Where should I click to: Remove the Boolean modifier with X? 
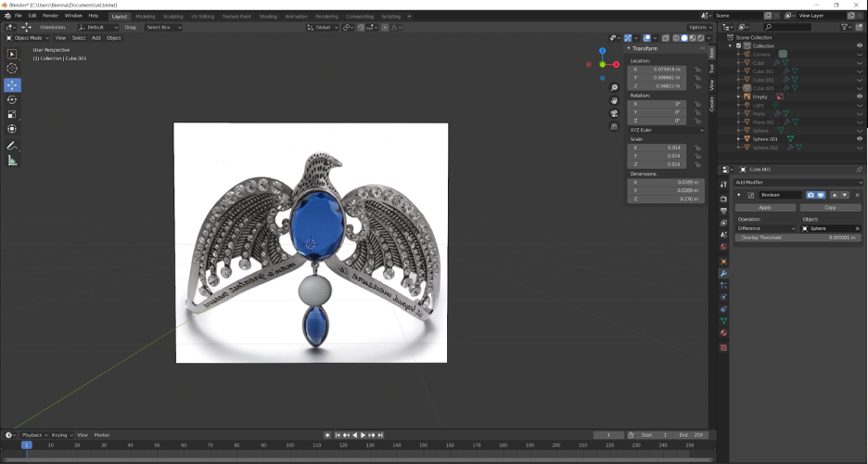858,195
